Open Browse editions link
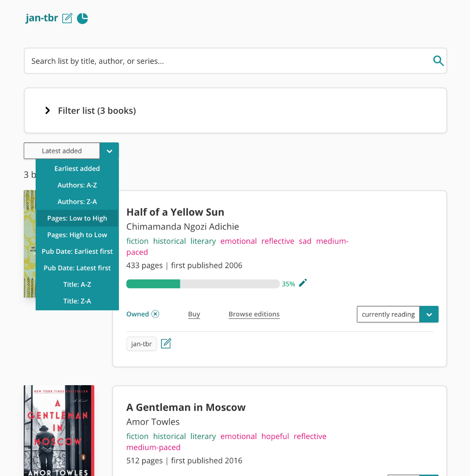The width and height of the screenshot is (470, 476). click(x=254, y=314)
